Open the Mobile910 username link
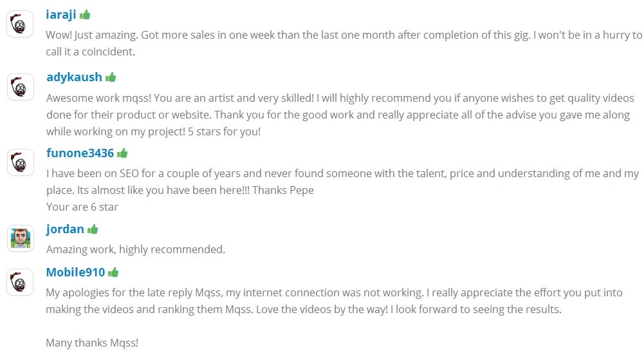Image resolution: width=644 pixels, height=353 pixels. pos(75,272)
